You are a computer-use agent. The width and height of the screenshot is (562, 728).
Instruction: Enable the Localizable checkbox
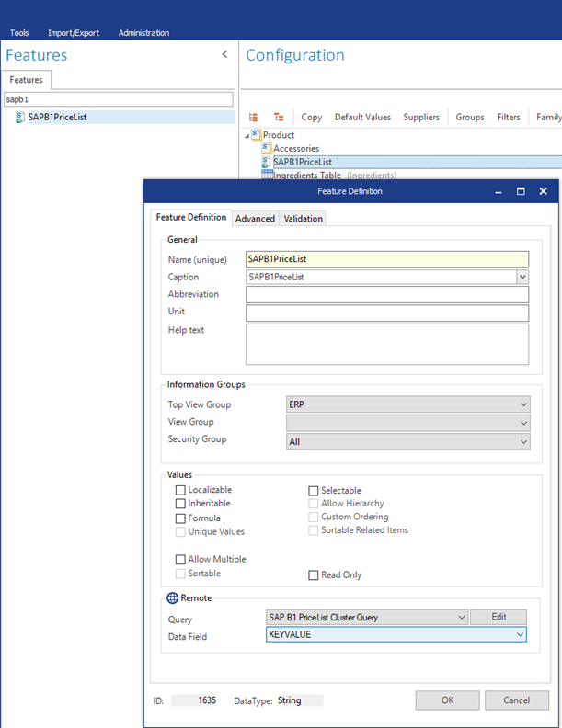180,490
